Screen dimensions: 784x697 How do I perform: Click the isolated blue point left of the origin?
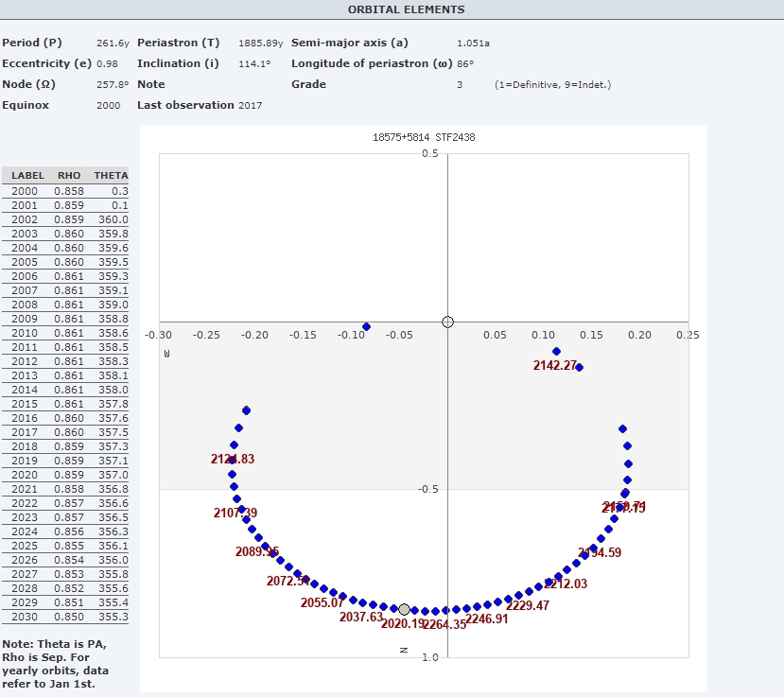click(366, 327)
